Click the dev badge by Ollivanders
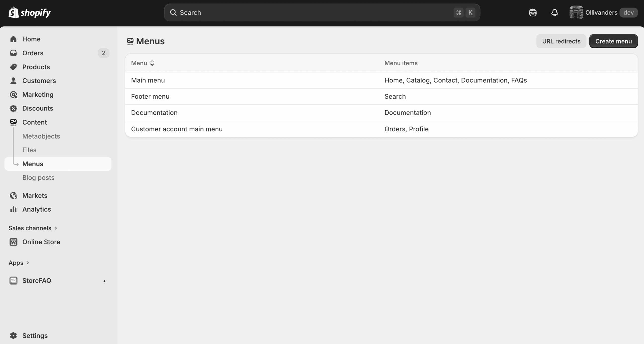 click(628, 13)
